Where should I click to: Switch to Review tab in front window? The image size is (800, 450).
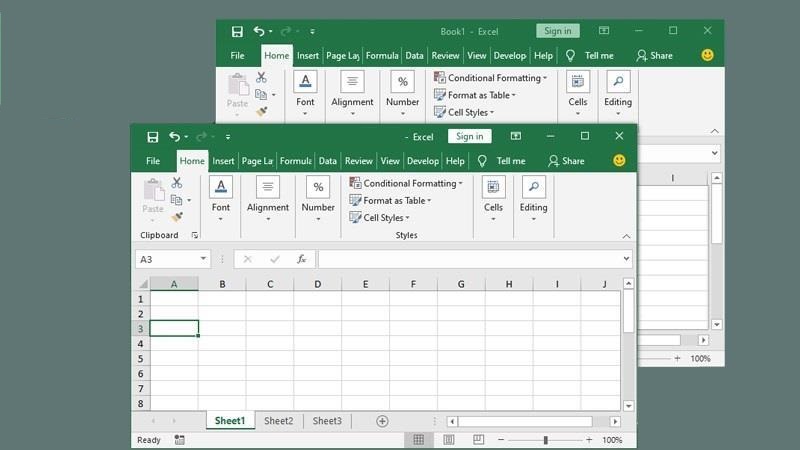pyautogui.click(x=359, y=161)
